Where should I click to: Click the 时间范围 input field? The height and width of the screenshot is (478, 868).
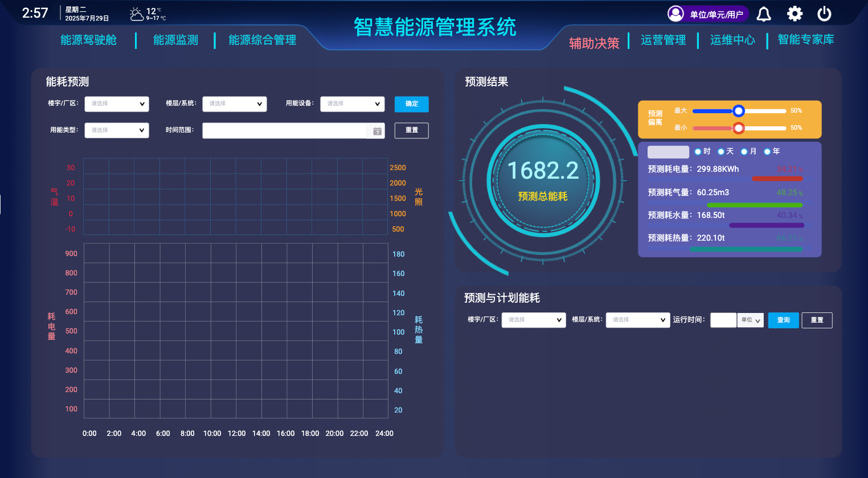293,131
